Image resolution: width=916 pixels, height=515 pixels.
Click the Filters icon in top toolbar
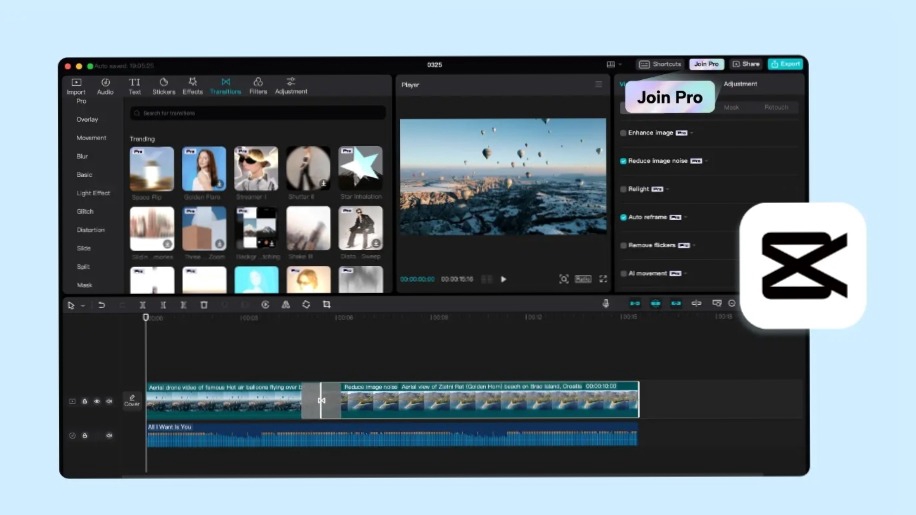click(258, 86)
